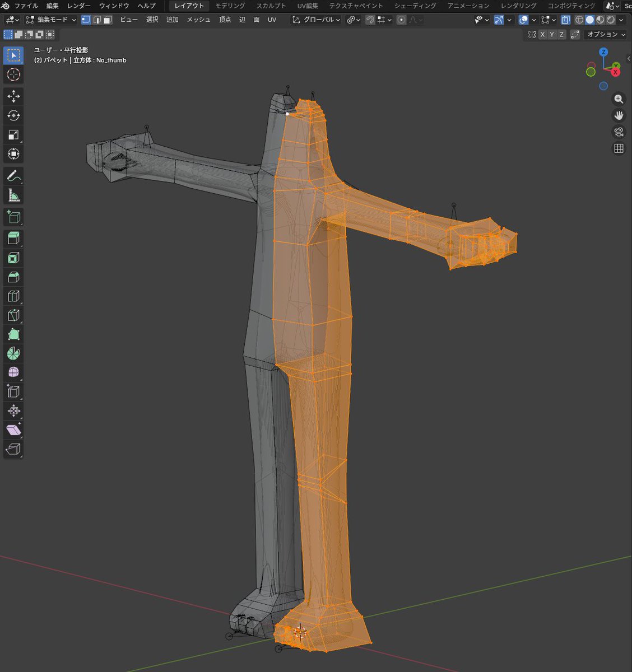Toggle auto merge vertices
The image size is (632, 672).
click(575, 35)
